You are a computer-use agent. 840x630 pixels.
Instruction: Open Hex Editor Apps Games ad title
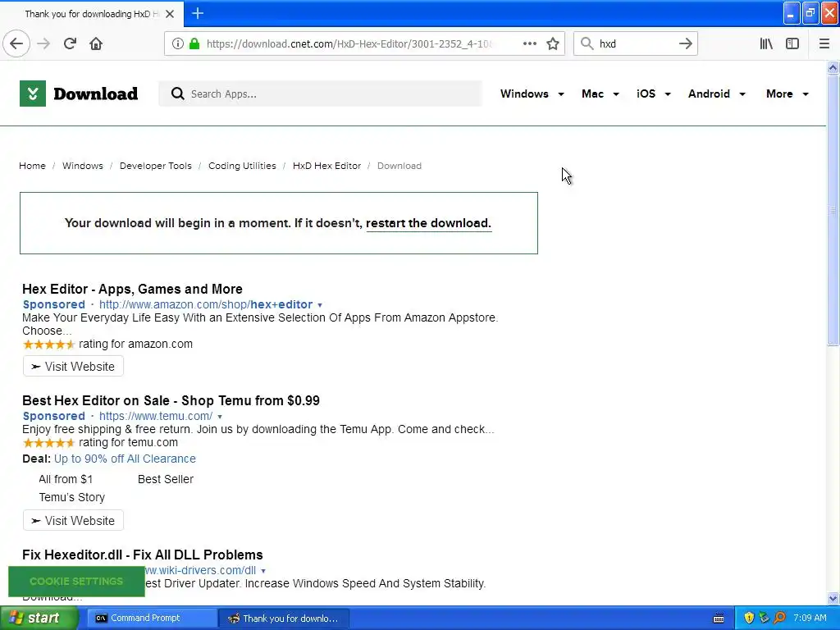132,289
